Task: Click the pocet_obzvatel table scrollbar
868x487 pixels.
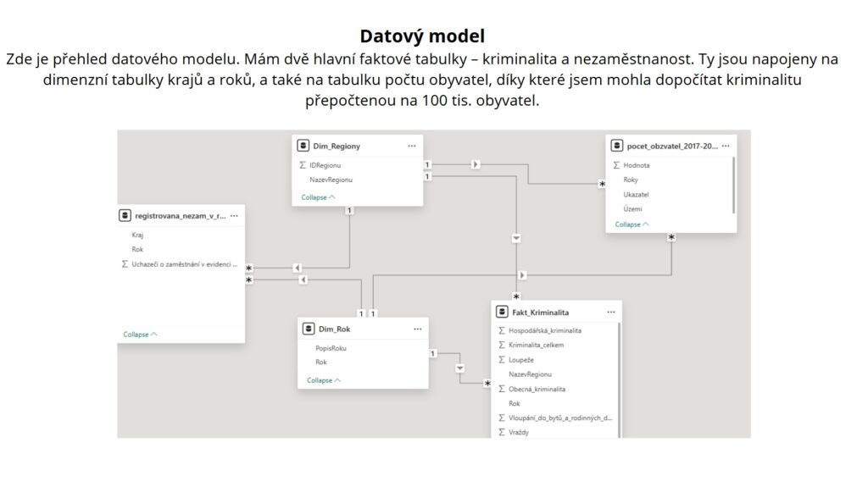Action: tap(734, 185)
